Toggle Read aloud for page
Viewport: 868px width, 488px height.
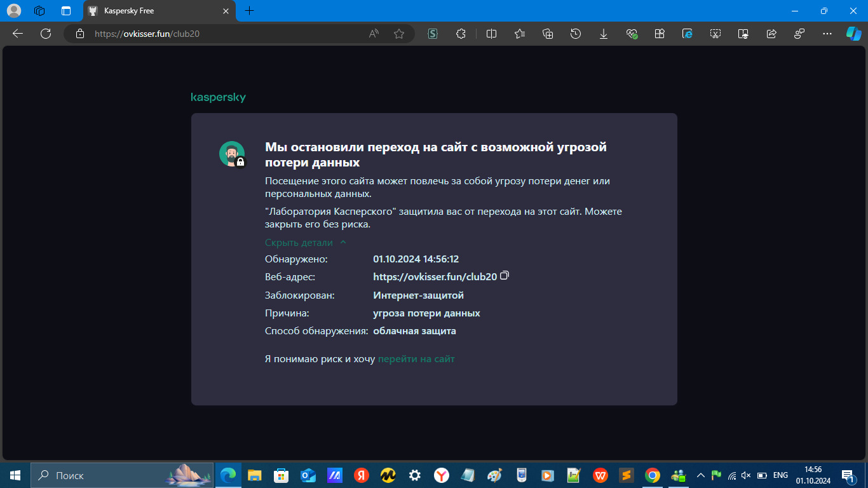(374, 34)
